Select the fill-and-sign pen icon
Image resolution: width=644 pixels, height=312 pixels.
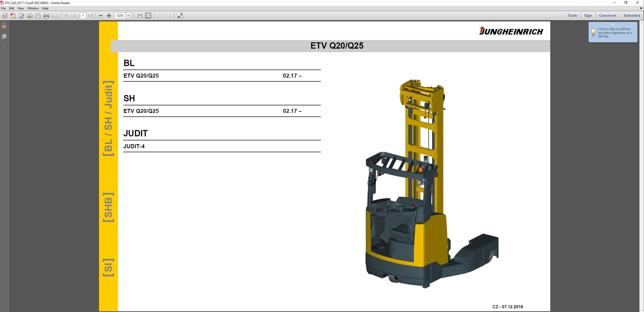pyautogui.click(x=21, y=16)
